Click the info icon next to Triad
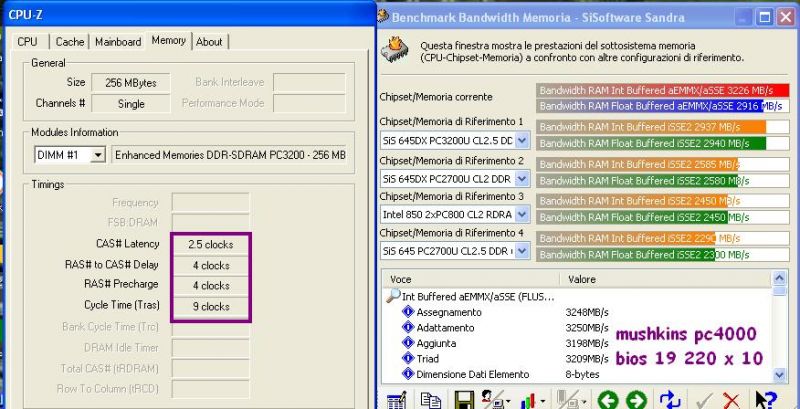 click(408, 358)
